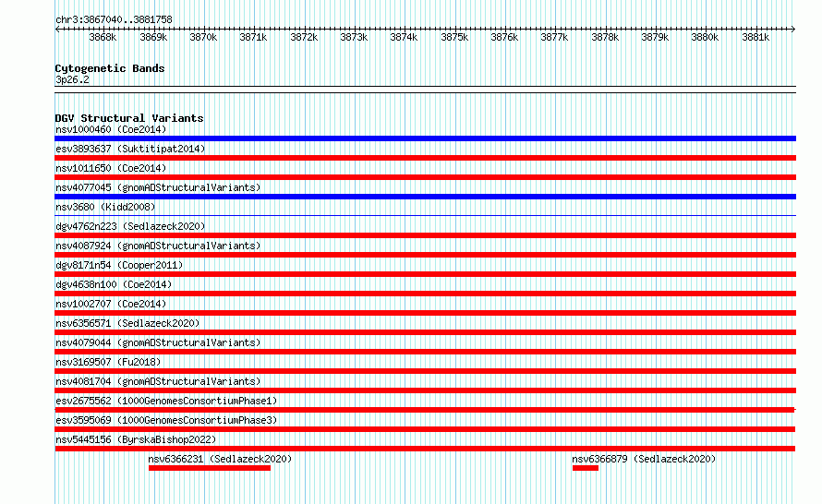
Task: Click the red bar under esv3595069
Action: click(425, 429)
